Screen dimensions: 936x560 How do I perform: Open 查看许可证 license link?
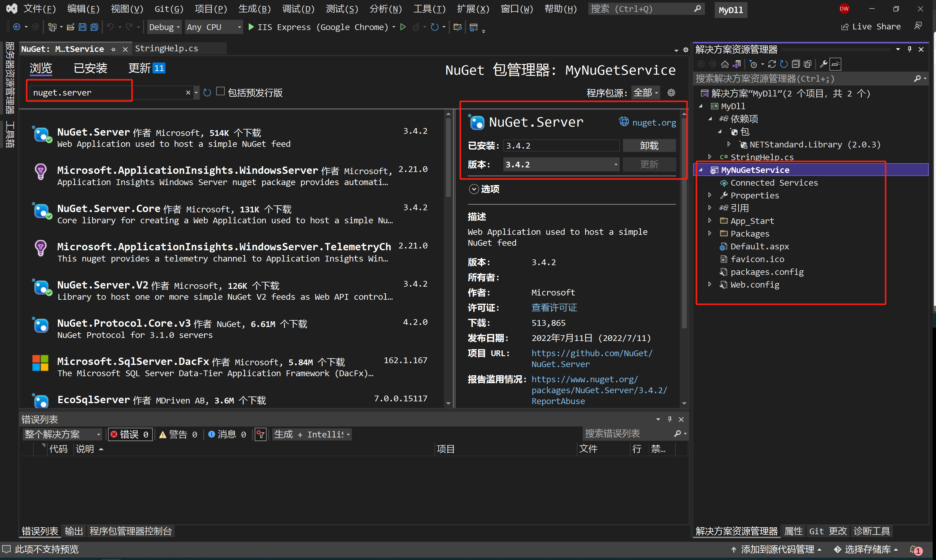[554, 308]
